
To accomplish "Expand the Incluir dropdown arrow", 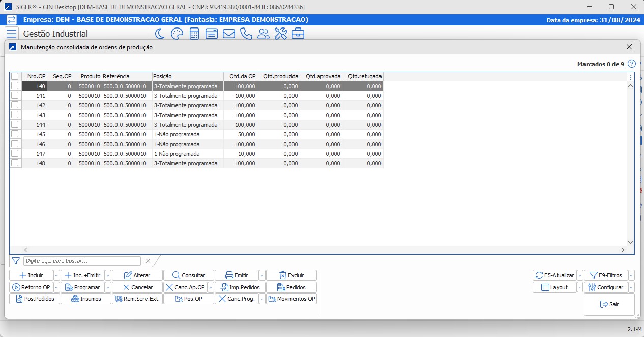I will 56,275.
